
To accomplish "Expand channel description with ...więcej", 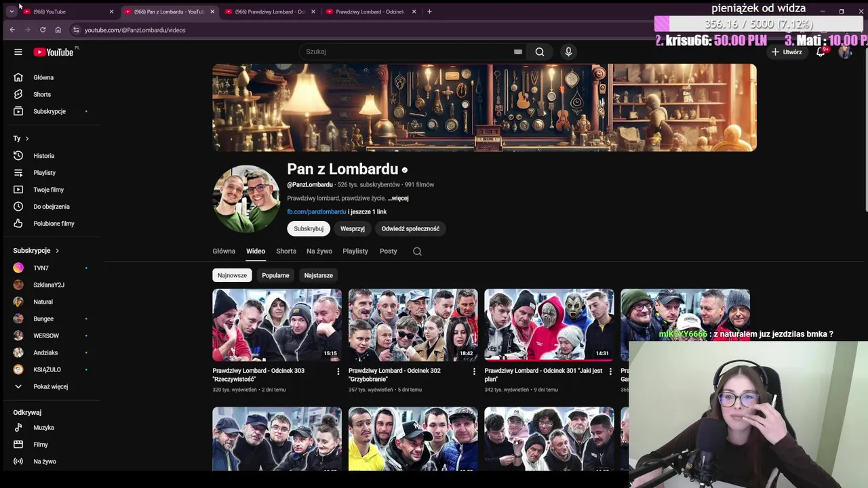I will (398, 199).
